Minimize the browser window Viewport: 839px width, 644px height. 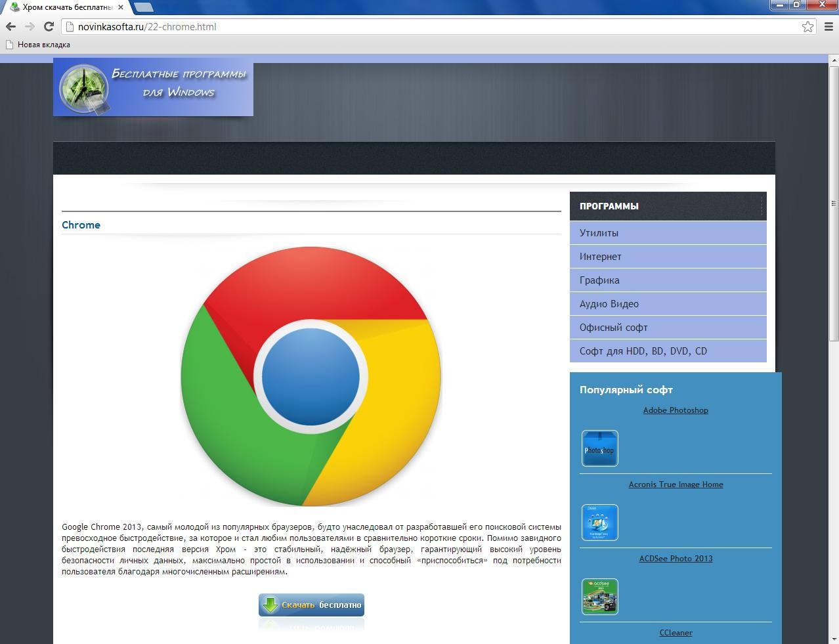[779, 5]
